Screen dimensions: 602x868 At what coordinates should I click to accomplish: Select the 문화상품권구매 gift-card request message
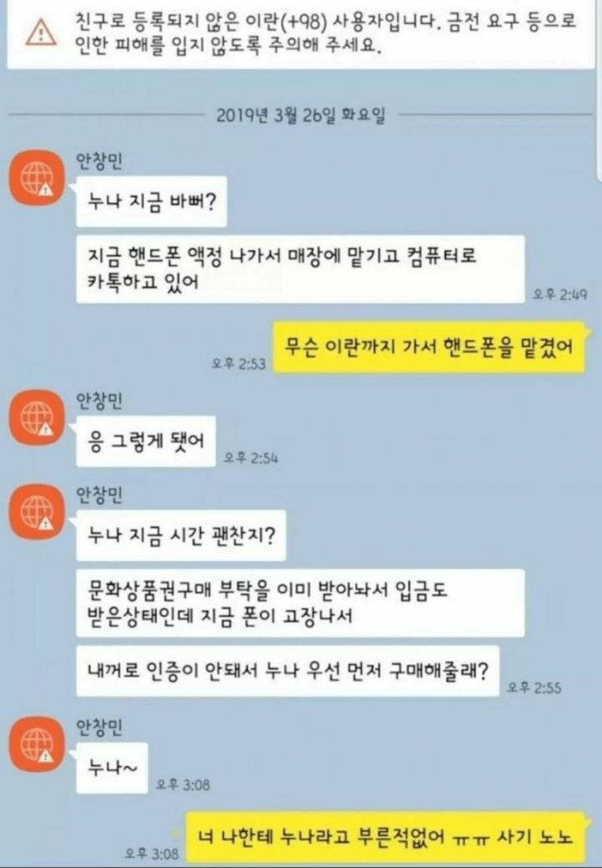(300, 603)
